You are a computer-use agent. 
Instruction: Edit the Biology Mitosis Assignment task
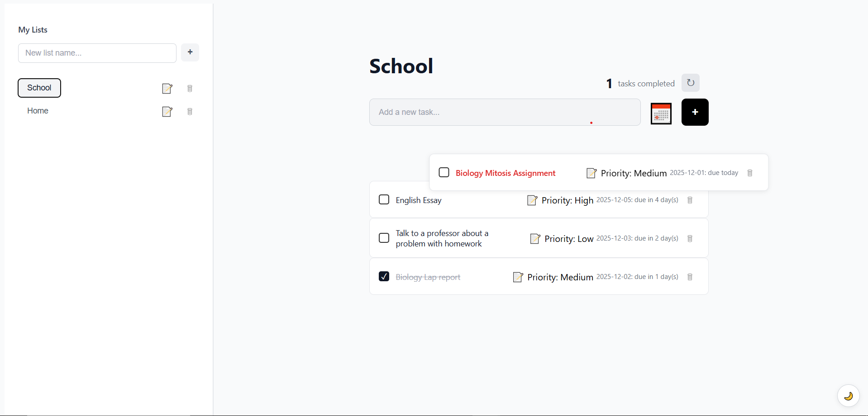591,173
